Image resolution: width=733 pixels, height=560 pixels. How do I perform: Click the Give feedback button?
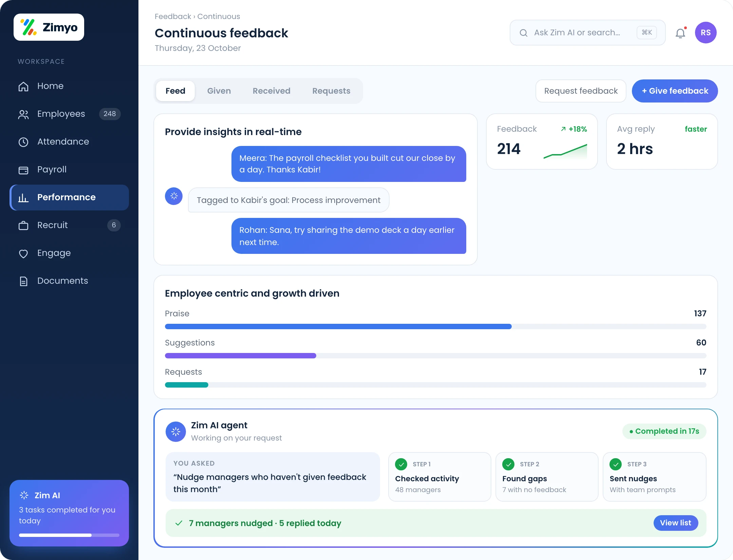675,91
